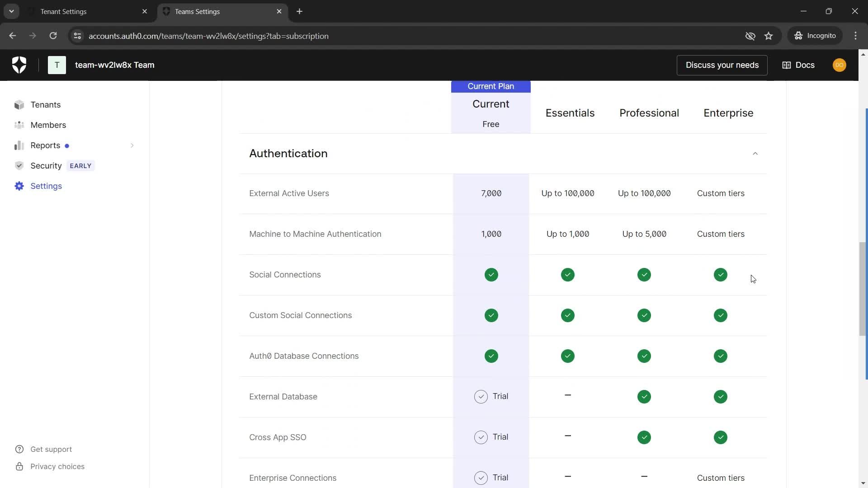Click the site information icon in address bar
Image resolution: width=868 pixels, height=488 pixels.
77,36
